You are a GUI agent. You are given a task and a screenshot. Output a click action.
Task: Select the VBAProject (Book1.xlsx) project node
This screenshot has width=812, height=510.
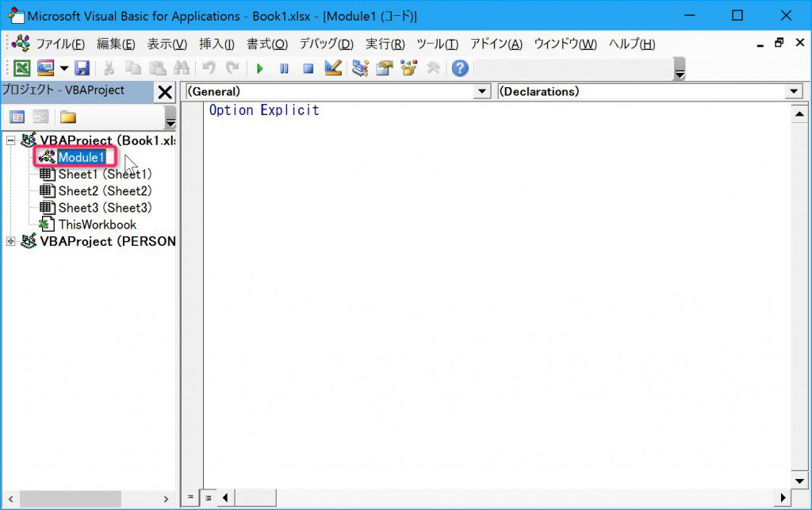(x=108, y=140)
